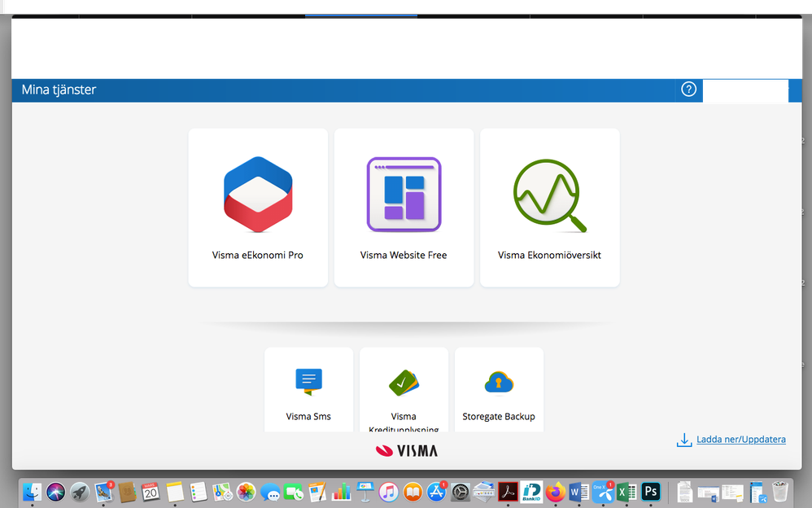This screenshot has width=812, height=508.
Task: Open Numbers chart icon in Dock
Action: 341,492
